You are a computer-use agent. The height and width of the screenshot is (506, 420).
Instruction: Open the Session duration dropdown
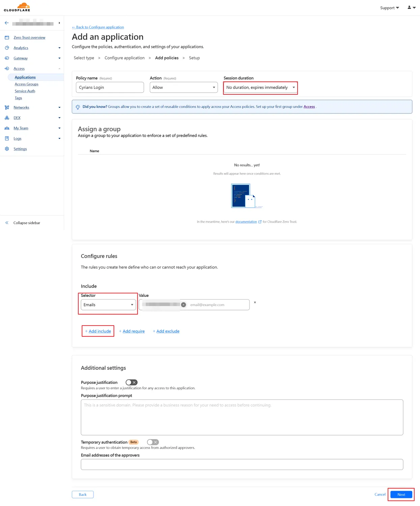click(x=260, y=87)
